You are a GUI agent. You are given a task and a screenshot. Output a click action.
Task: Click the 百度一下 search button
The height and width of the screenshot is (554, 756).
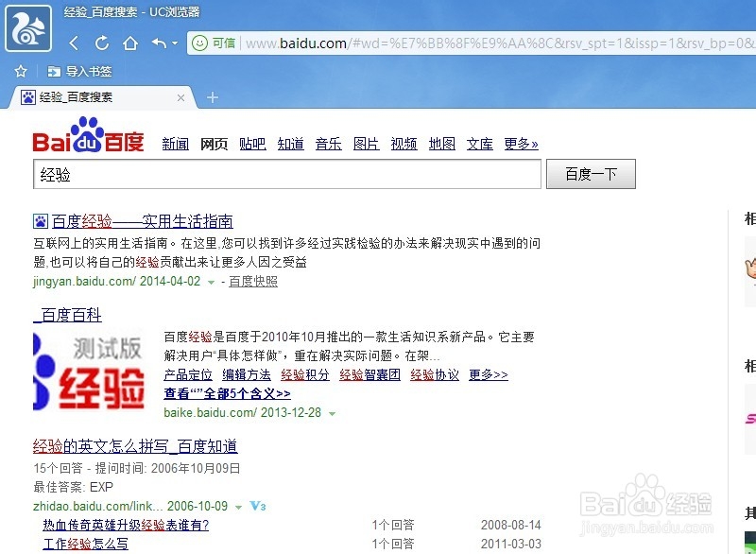[x=591, y=174]
